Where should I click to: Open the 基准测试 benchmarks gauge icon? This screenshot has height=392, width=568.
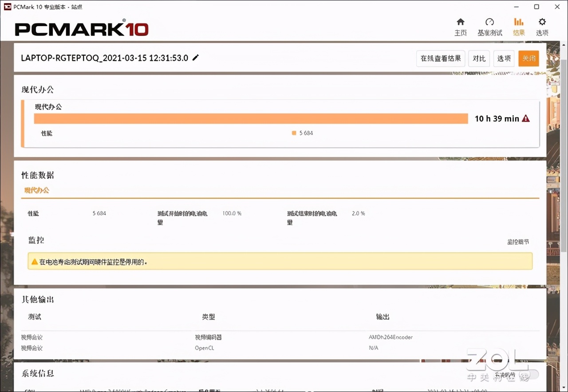pyautogui.click(x=490, y=22)
